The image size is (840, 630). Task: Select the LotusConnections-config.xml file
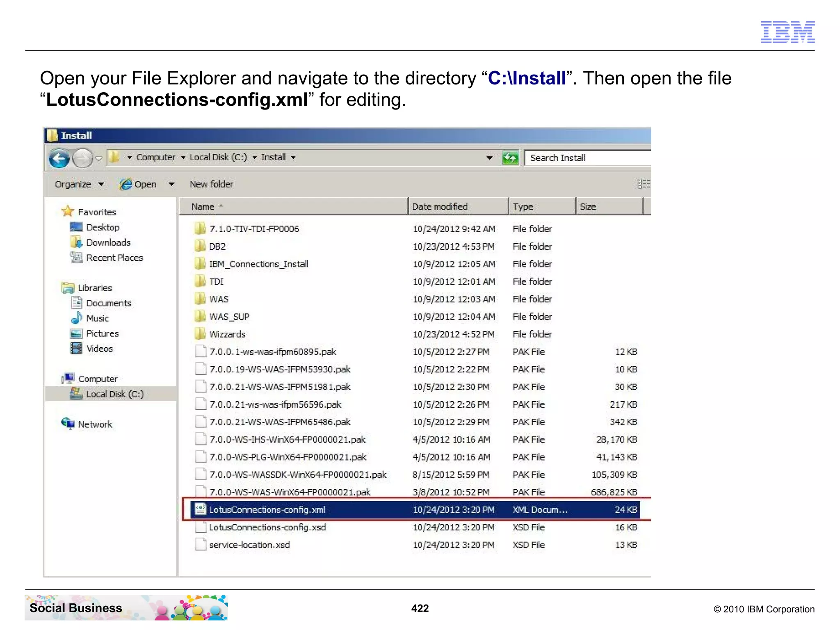(415, 509)
